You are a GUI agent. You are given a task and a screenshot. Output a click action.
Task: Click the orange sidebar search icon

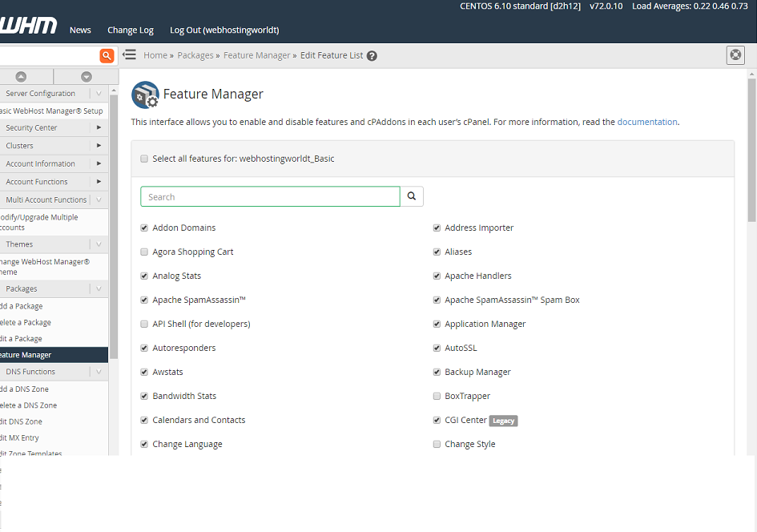[x=106, y=55]
